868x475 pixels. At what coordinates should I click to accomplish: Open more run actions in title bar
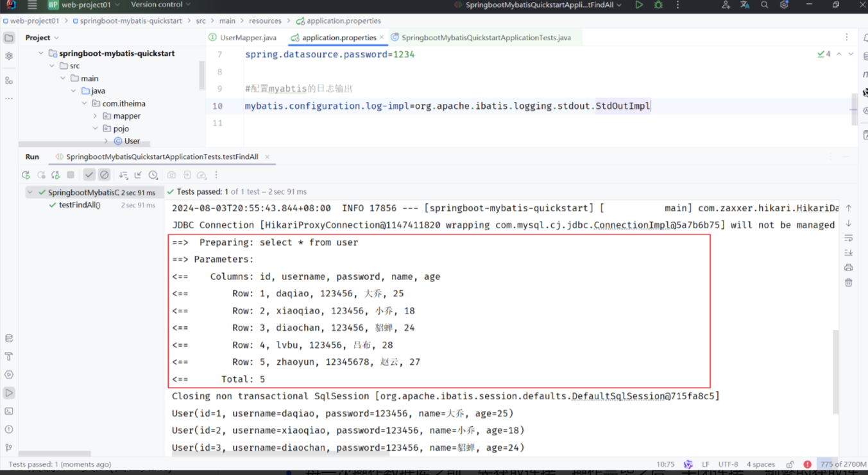[x=677, y=5]
